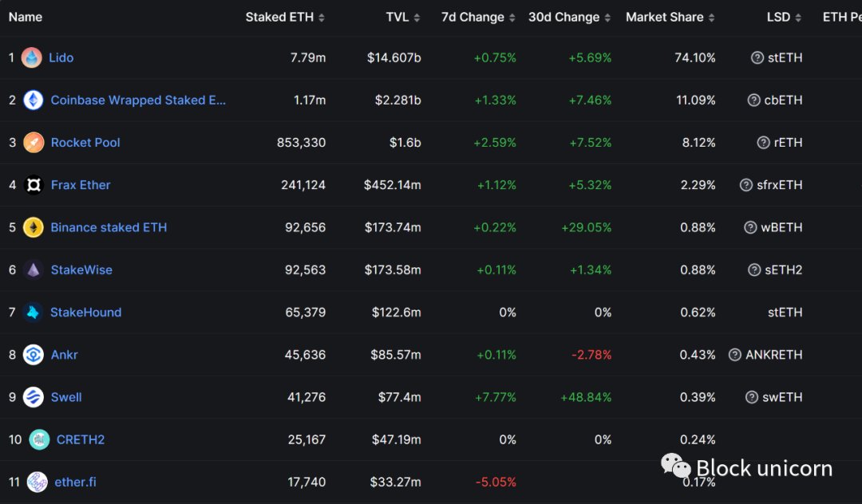Sort table by TVL column
The height and width of the screenshot is (504, 862).
tap(403, 17)
